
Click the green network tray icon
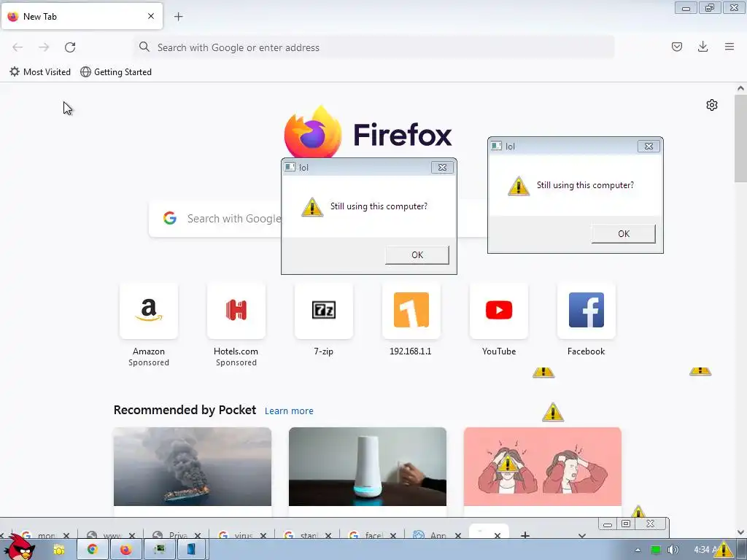pyautogui.click(x=656, y=550)
